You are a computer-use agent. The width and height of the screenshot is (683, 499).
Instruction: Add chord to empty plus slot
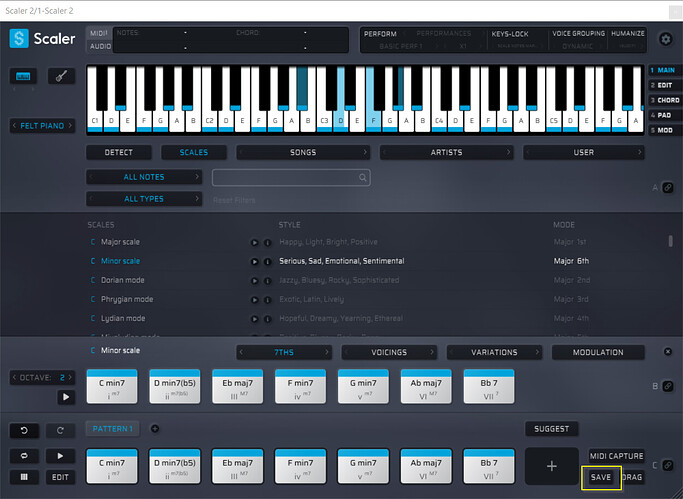[551, 466]
